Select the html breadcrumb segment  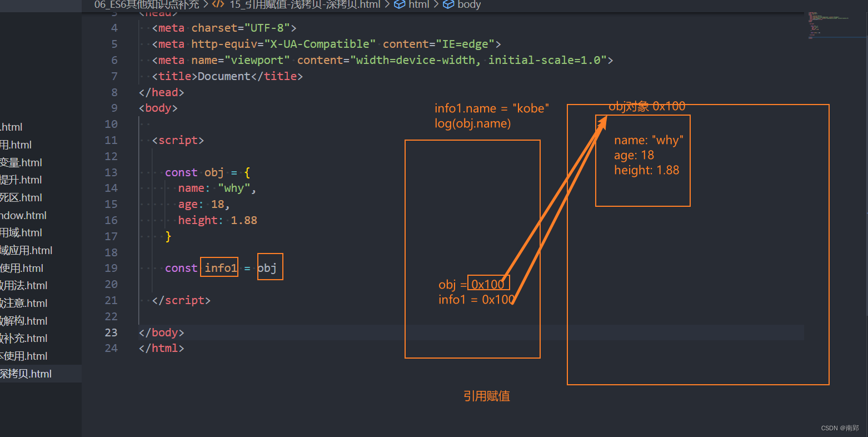click(419, 4)
